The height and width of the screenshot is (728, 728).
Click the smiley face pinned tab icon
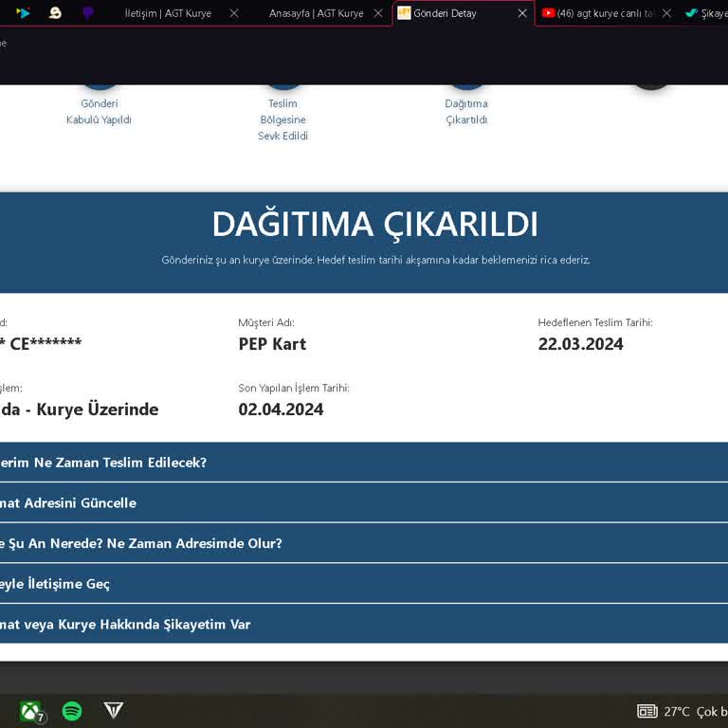[x=55, y=13]
